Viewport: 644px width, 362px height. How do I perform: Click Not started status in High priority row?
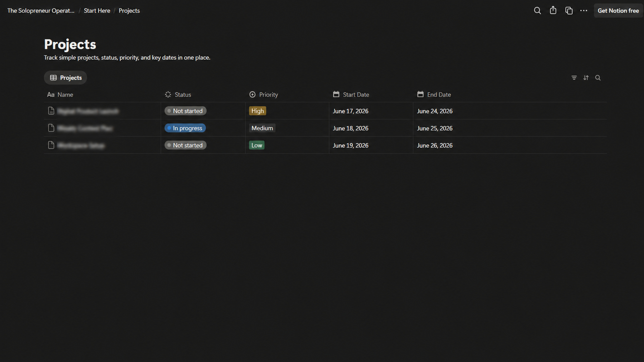(185, 111)
